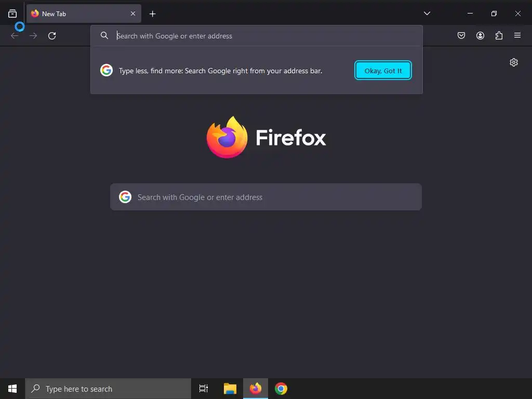
Task: Open File Explorer from taskbar
Action: pyautogui.click(x=230, y=389)
